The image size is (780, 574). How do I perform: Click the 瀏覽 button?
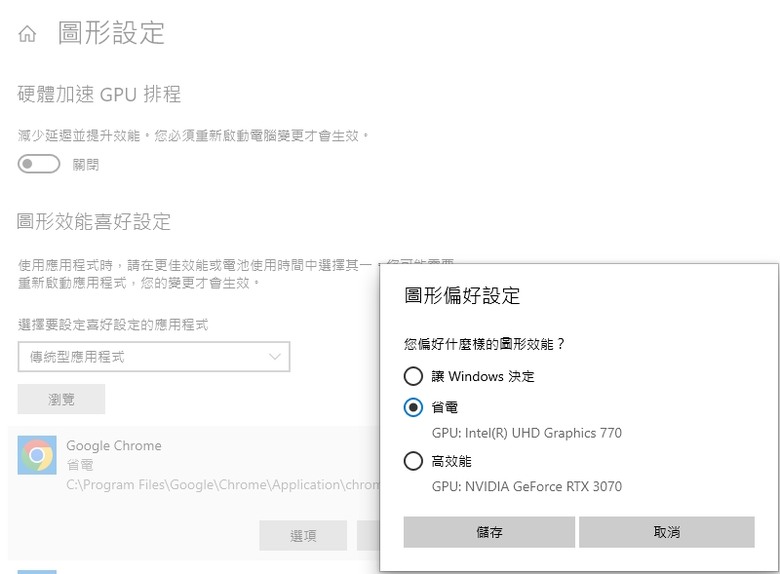click(x=61, y=399)
